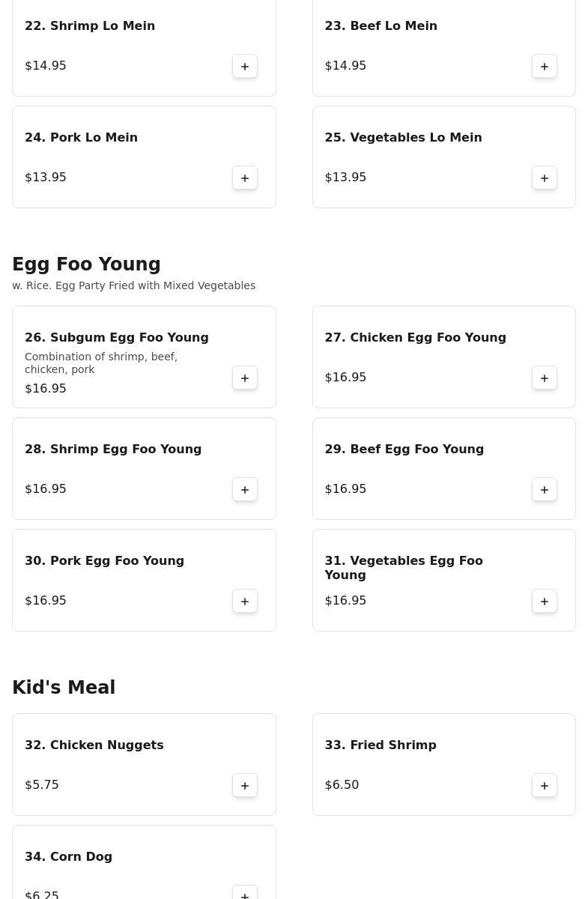Select the Chicken Nuggets item name
588x899 pixels.
(x=94, y=745)
